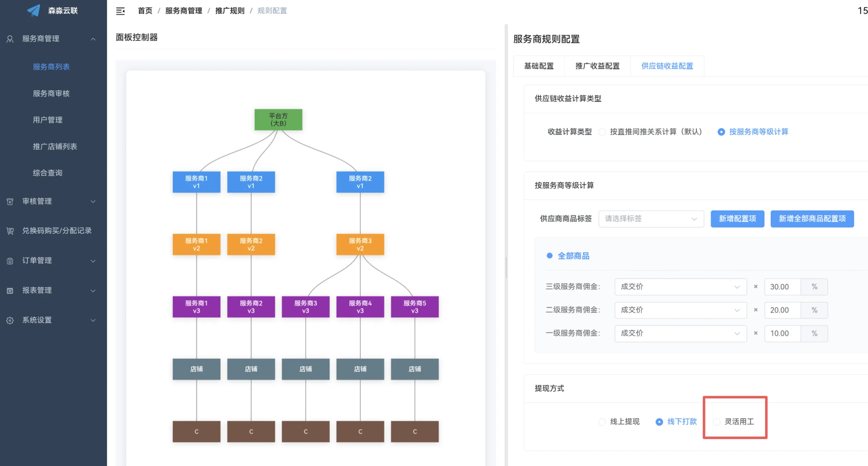Collapse the 服务商管理 menu group
Image resolution: width=868 pixels, height=466 pixels.
(93, 39)
